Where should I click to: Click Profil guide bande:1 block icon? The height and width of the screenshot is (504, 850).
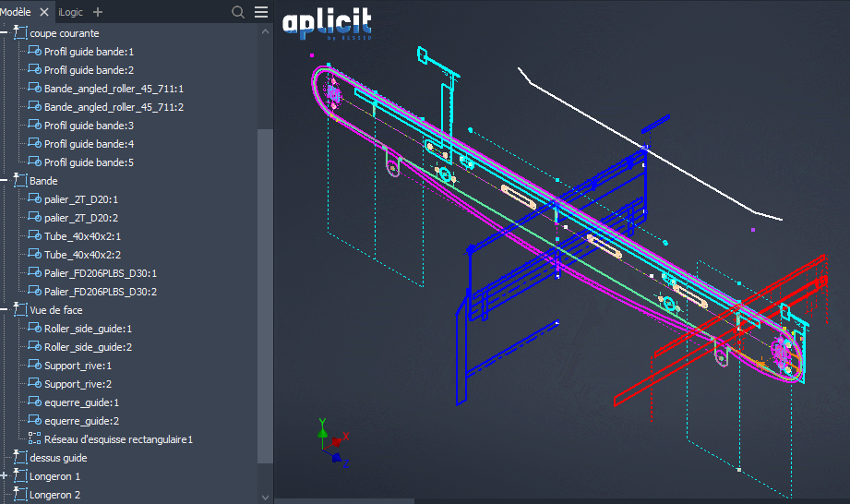(x=35, y=51)
